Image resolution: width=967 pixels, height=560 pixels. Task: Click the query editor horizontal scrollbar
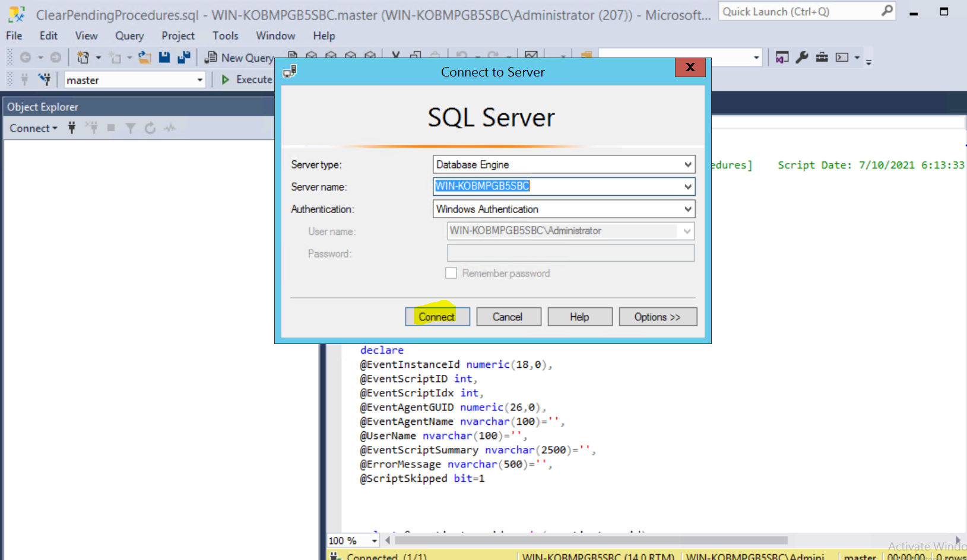click(x=591, y=540)
